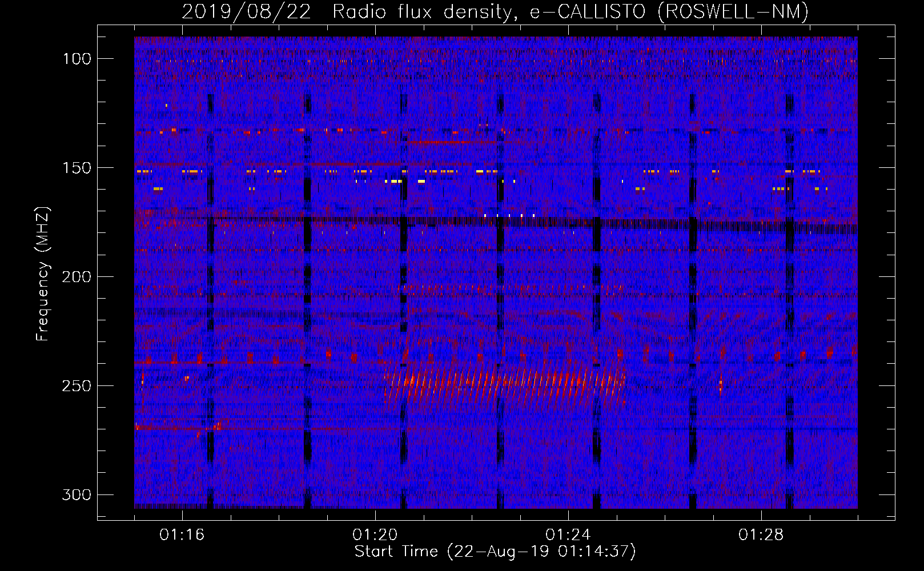Image resolution: width=924 pixels, height=571 pixels.
Task: Click the 200 frequency tick label
Action: pyautogui.click(x=77, y=277)
